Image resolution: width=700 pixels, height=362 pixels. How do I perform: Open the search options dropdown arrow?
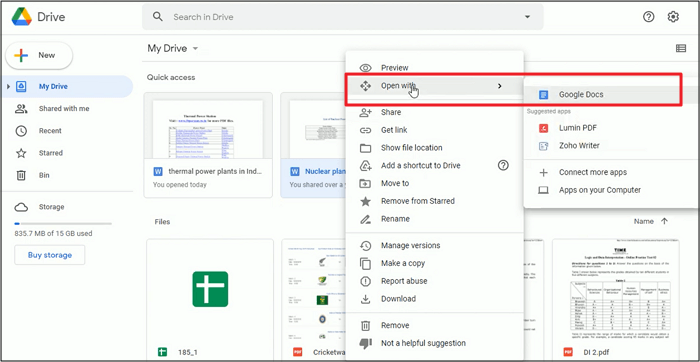point(527,17)
